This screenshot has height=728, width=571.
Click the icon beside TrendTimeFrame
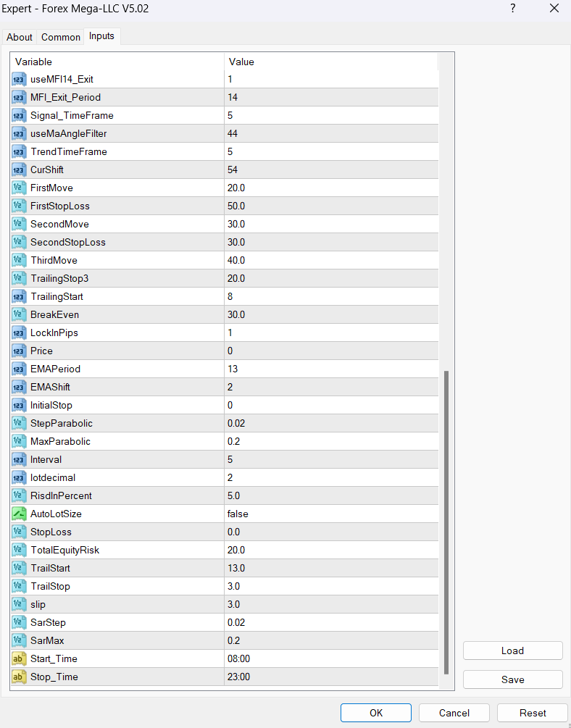click(19, 152)
